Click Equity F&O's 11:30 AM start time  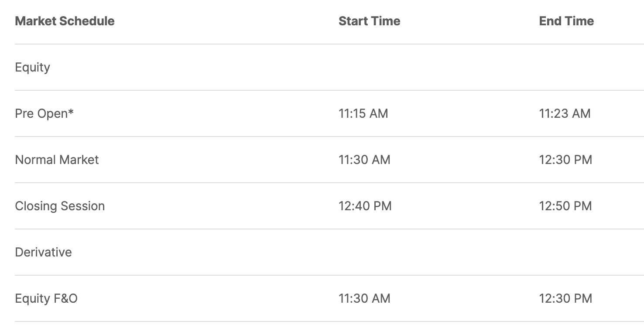pyautogui.click(x=364, y=298)
